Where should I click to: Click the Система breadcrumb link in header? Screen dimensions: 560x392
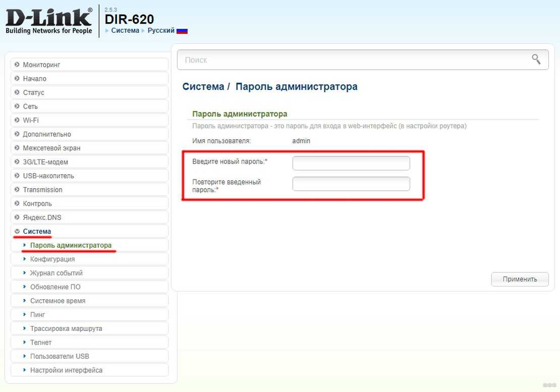click(125, 31)
